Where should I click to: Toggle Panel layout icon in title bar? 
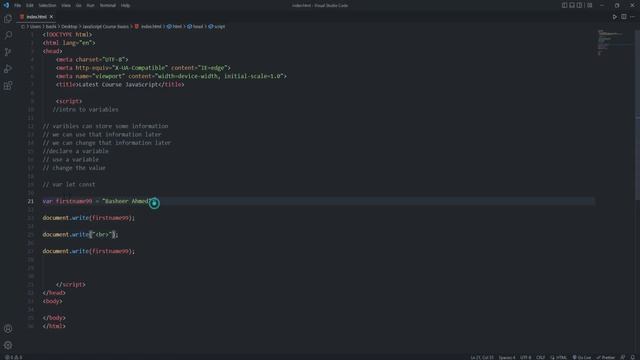(572, 5)
